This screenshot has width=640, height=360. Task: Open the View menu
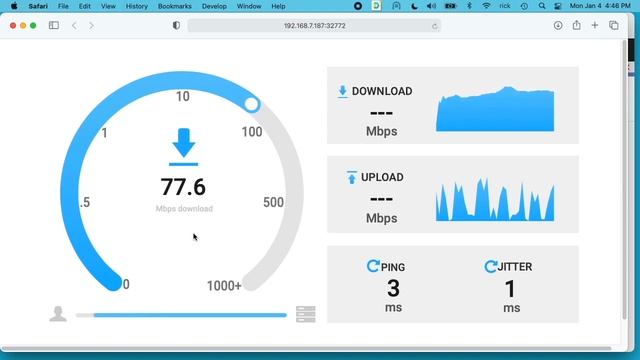click(x=108, y=6)
